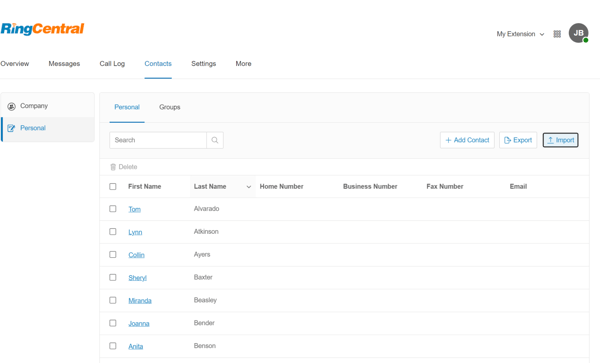Click last name Beasley cell

(x=205, y=300)
